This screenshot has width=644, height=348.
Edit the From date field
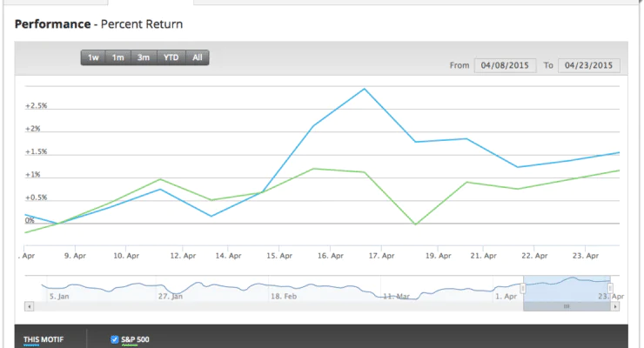pyautogui.click(x=505, y=65)
